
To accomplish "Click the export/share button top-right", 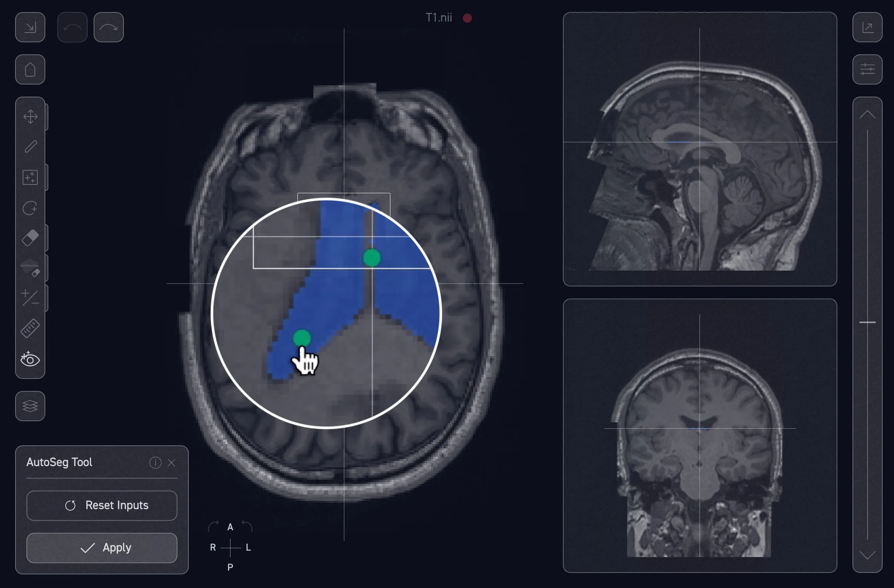I will point(867,27).
